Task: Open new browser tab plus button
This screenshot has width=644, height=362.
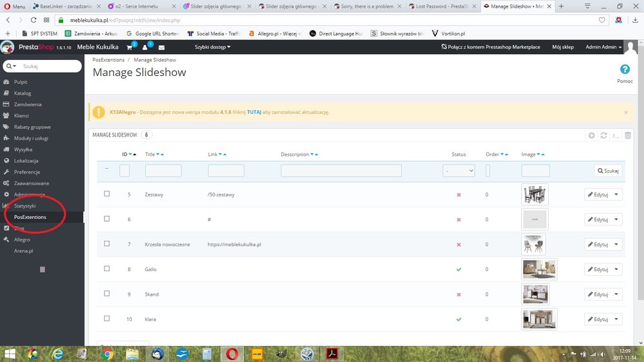Action: pos(561,6)
